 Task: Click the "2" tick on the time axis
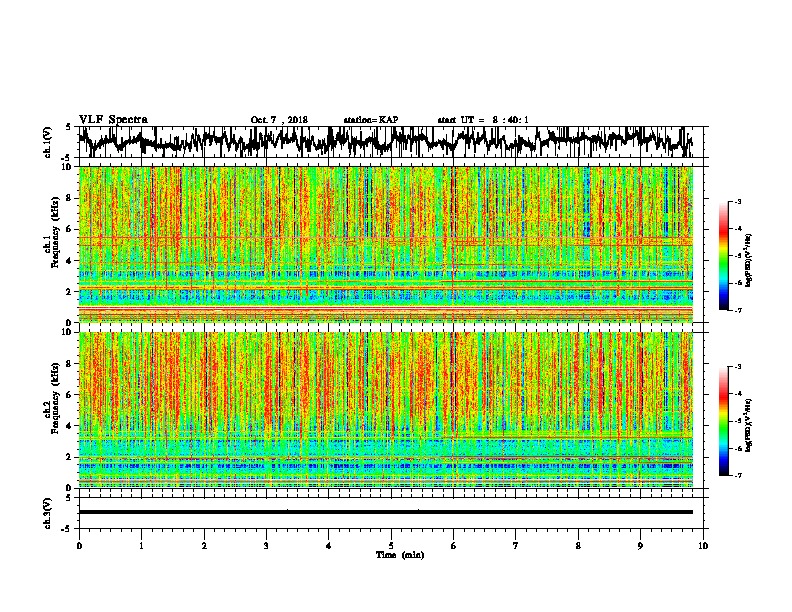[204, 546]
